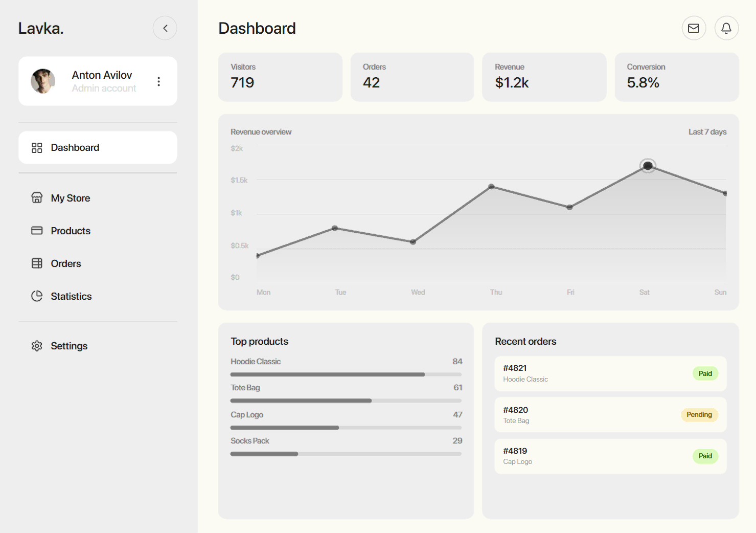The width and height of the screenshot is (756, 533).
Task: Click the Paid status badge on order #4821
Action: coord(705,373)
